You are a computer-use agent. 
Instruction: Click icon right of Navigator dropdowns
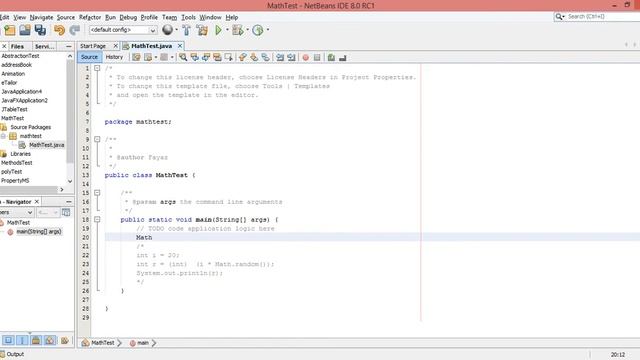pyautogui.click(x=66, y=212)
